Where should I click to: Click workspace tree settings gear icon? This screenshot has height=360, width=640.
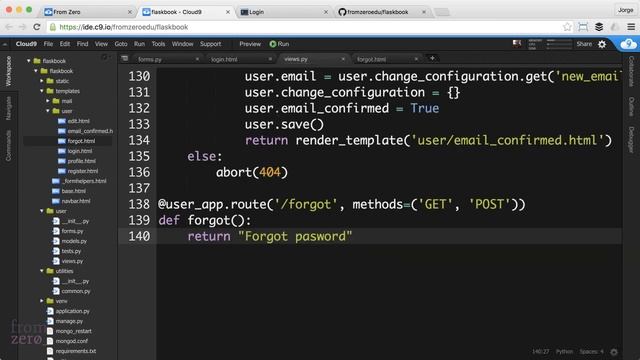pyautogui.click(x=104, y=58)
